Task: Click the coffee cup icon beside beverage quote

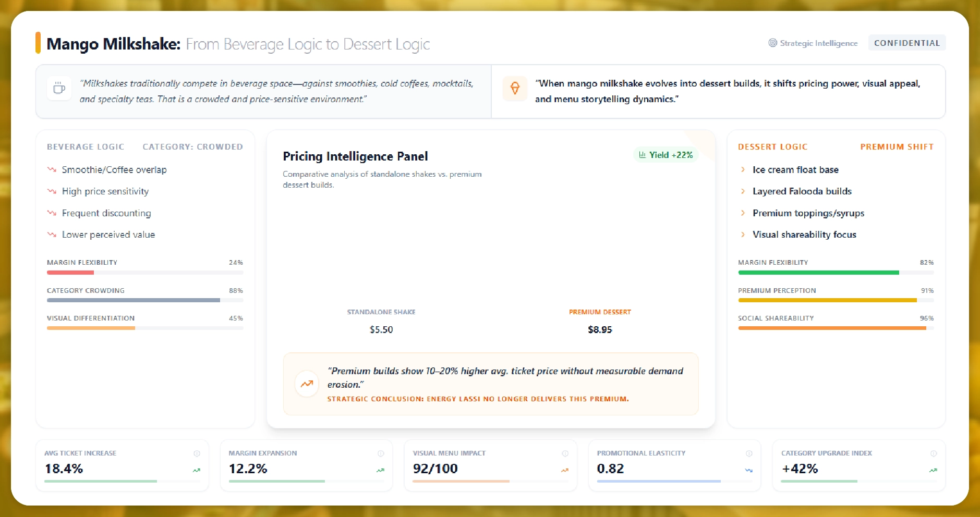Action: coord(59,88)
